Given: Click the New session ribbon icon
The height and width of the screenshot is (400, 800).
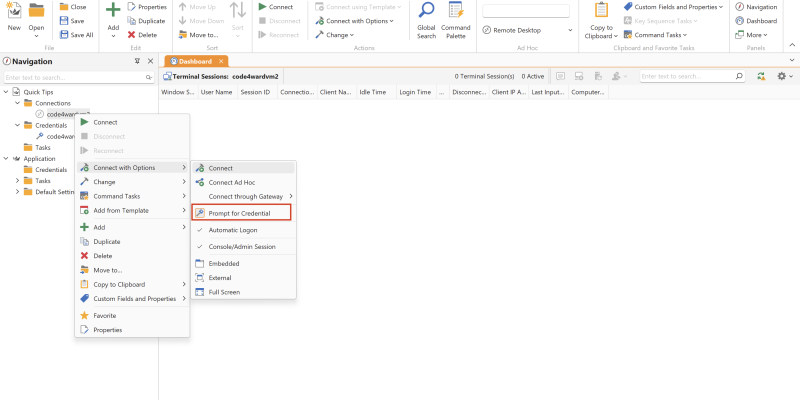Looking at the screenshot, I should pos(14,20).
